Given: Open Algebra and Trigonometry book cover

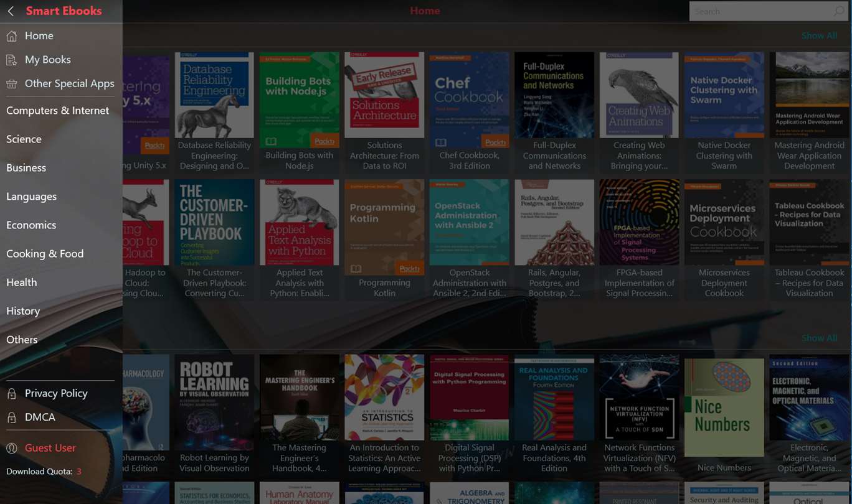Looking at the screenshot, I should (469, 493).
